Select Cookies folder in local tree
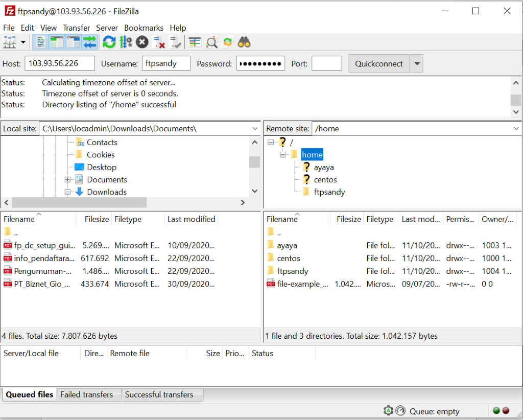Screen dimensions: 523x420 point(101,155)
